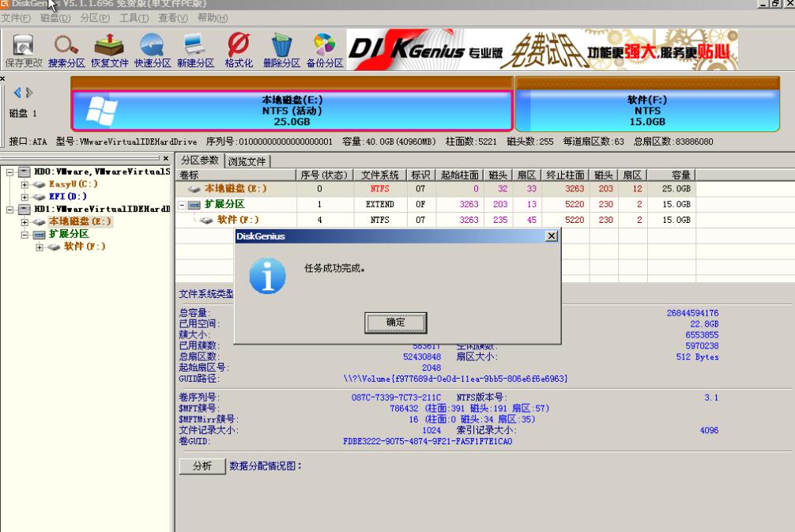This screenshot has width=795, height=532.
Task: Select the 软件(F:) row in partition table
Action: pos(237,220)
